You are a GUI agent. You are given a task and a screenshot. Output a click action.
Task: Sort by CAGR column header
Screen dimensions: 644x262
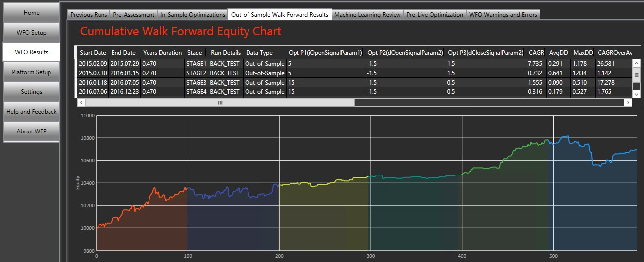click(536, 53)
